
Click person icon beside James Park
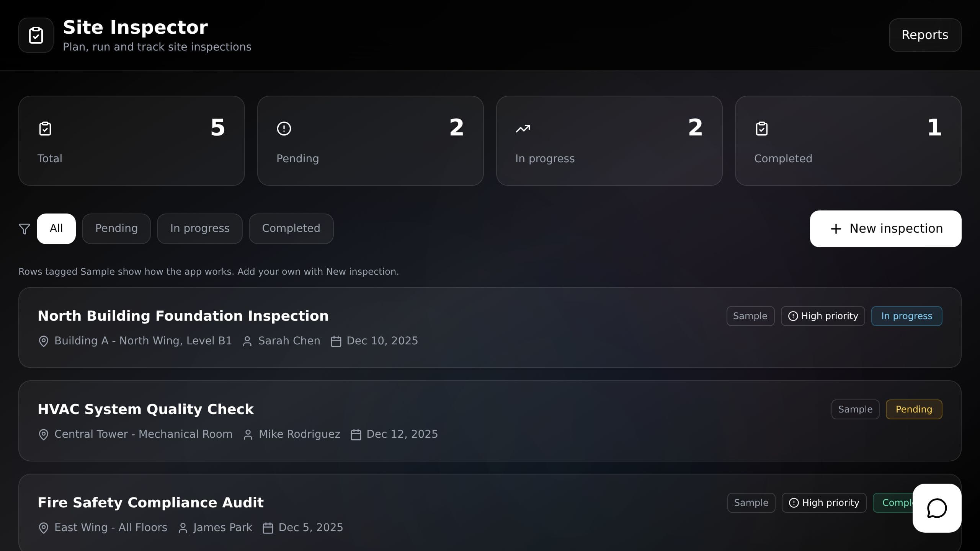click(183, 528)
